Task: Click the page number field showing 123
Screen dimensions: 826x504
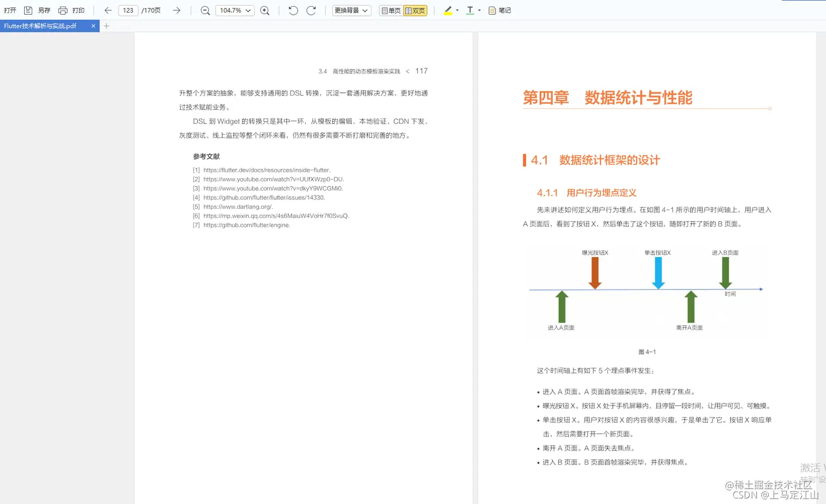Action: (128, 10)
